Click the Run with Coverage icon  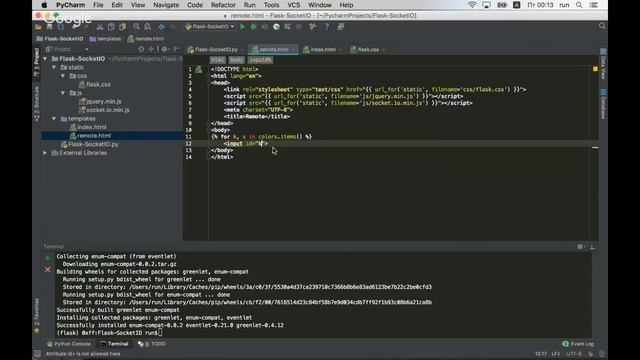click(x=265, y=27)
